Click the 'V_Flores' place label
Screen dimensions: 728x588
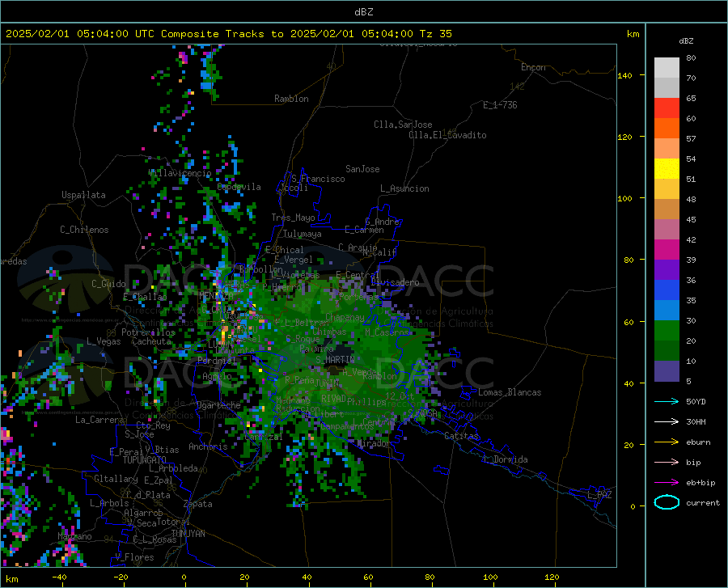134,557
